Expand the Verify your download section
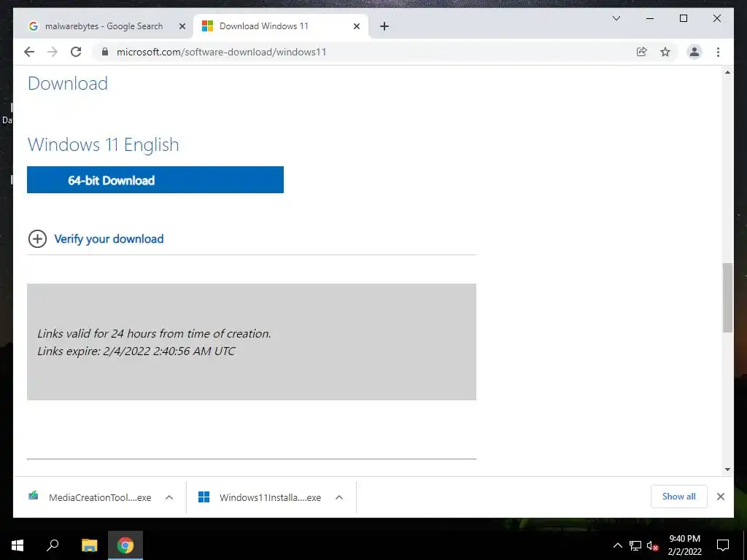Screen dimensions: 747x560 [x=38, y=239]
